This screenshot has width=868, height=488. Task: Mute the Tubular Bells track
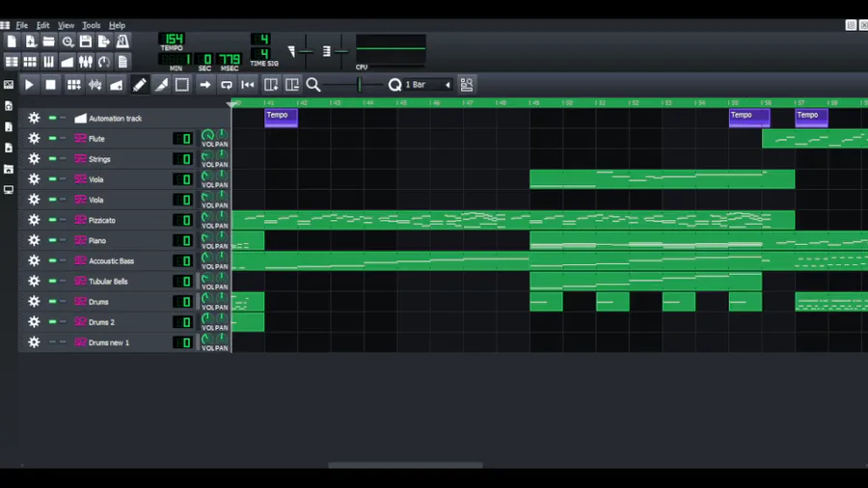coord(52,281)
